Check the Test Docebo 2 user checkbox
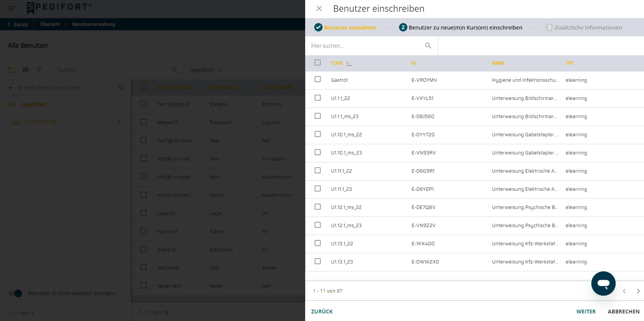This screenshot has height=321, width=644. point(143,103)
